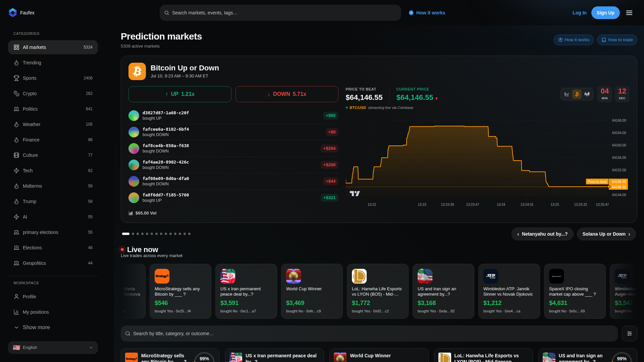Viewport: 644px width, 362px height.
Task: Select Weather category
Action: (x=53, y=124)
